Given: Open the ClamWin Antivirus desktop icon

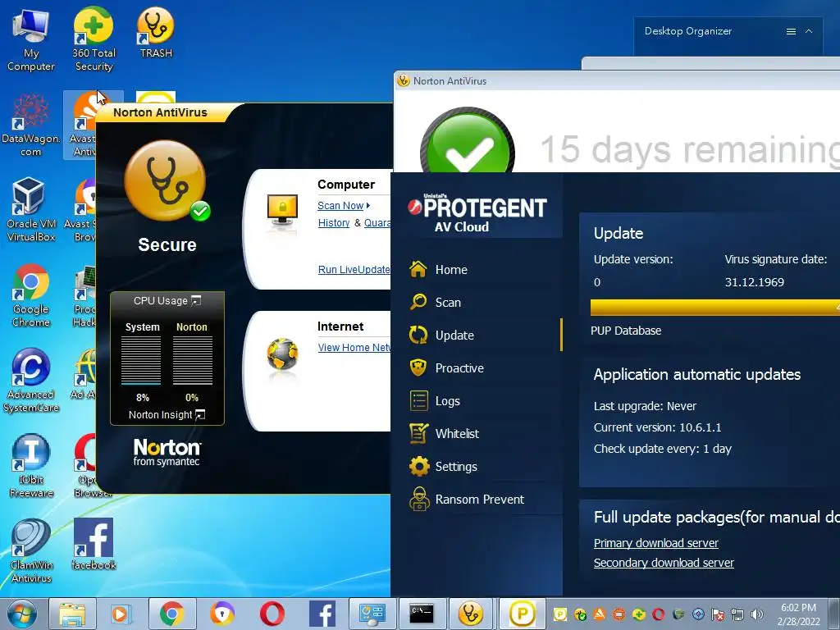Looking at the screenshot, I should (x=30, y=550).
